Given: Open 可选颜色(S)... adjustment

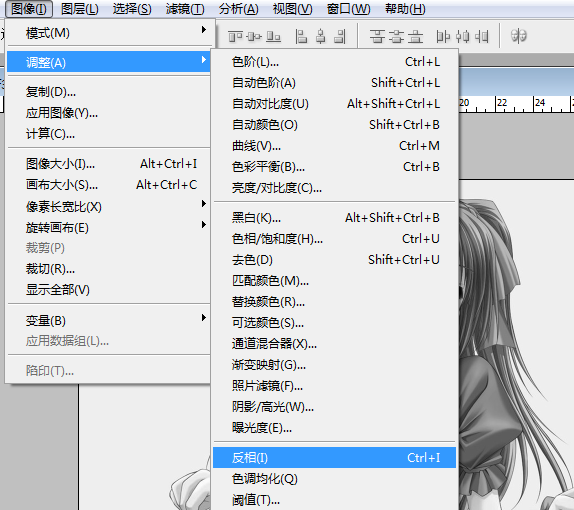Looking at the screenshot, I should point(335,323).
